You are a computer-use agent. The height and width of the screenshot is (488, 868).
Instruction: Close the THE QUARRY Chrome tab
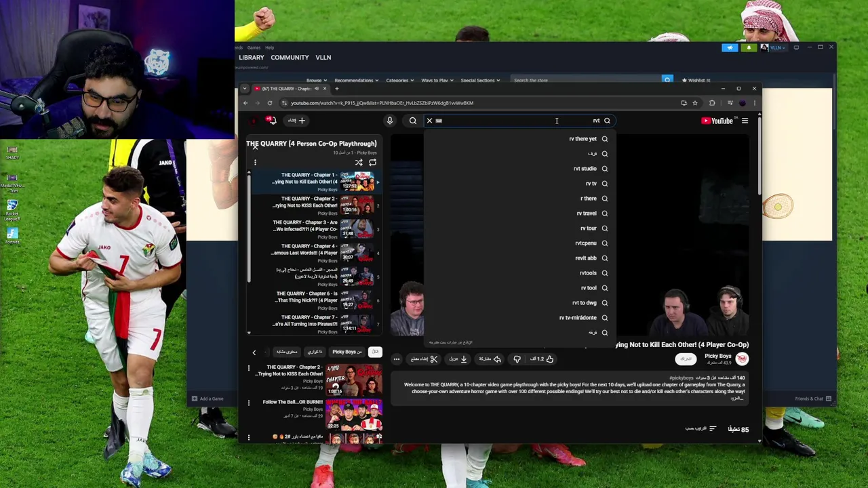(x=324, y=89)
